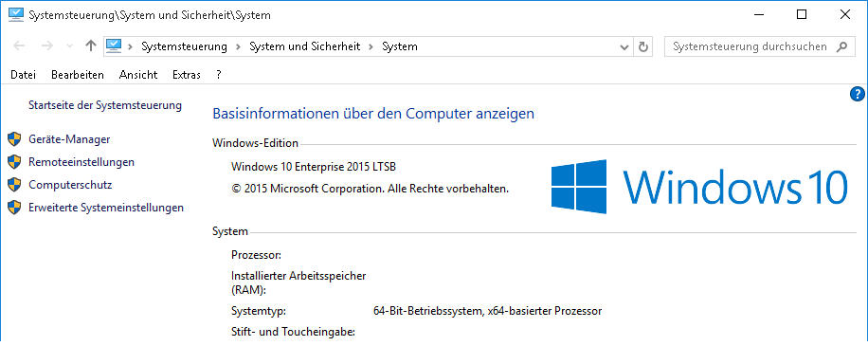Expand chevron after System und Sicherheit

pyautogui.click(x=371, y=47)
